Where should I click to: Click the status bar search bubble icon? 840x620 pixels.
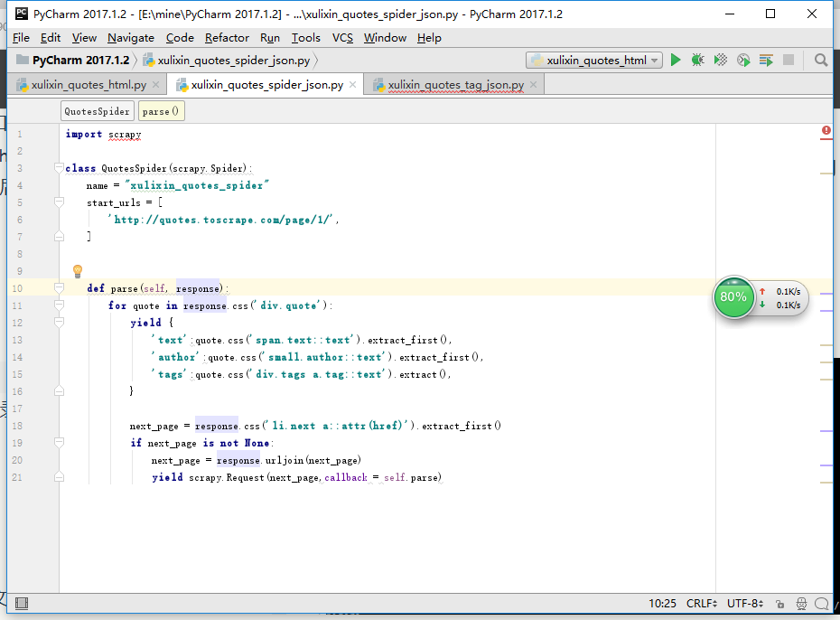(821, 604)
